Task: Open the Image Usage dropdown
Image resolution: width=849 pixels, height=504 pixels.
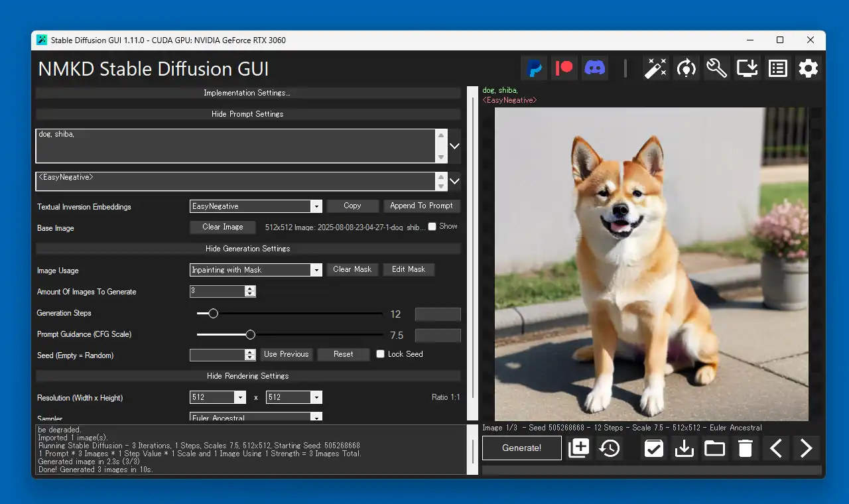Action: [256, 270]
